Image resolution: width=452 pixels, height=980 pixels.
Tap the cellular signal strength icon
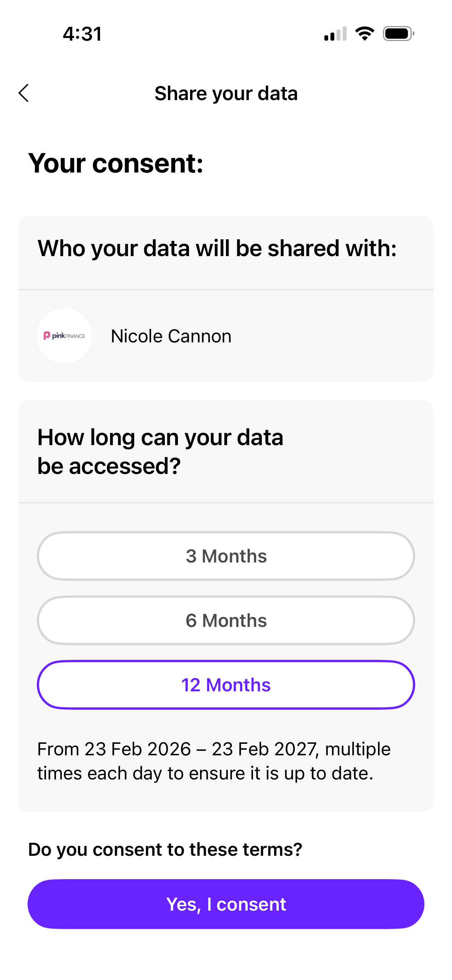(x=335, y=34)
